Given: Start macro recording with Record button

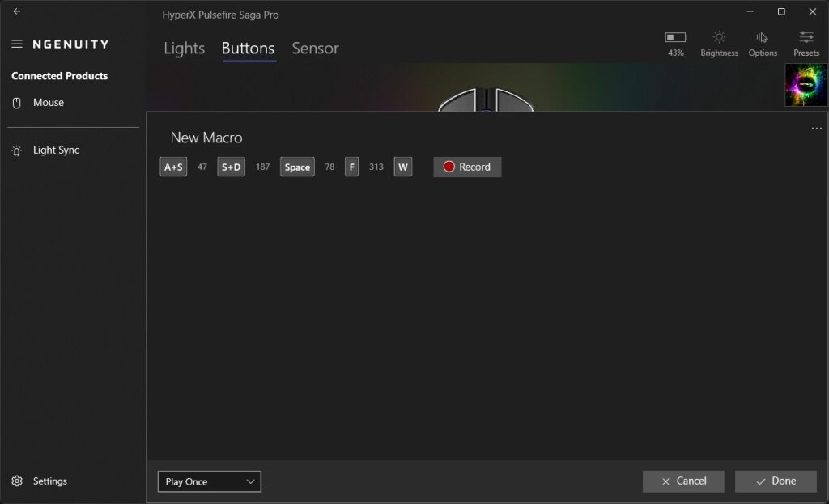Looking at the screenshot, I should point(467,167).
